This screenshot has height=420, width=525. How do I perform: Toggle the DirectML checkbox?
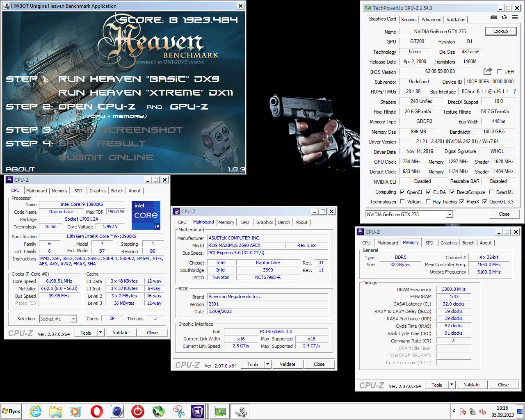491,192
